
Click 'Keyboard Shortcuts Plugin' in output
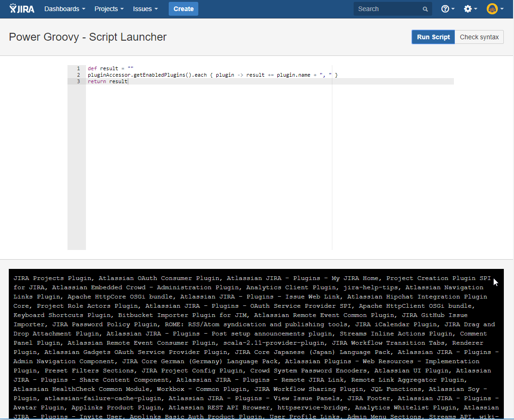coord(62,315)
